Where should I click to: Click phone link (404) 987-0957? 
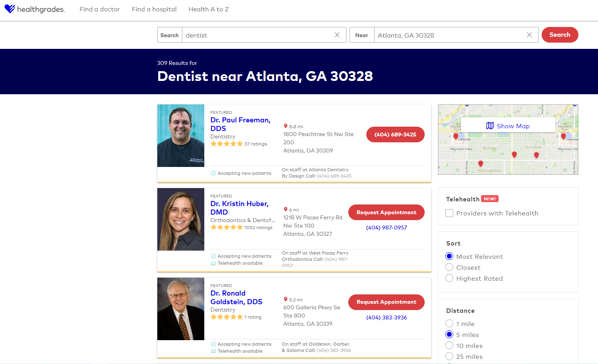click(386, 228)
